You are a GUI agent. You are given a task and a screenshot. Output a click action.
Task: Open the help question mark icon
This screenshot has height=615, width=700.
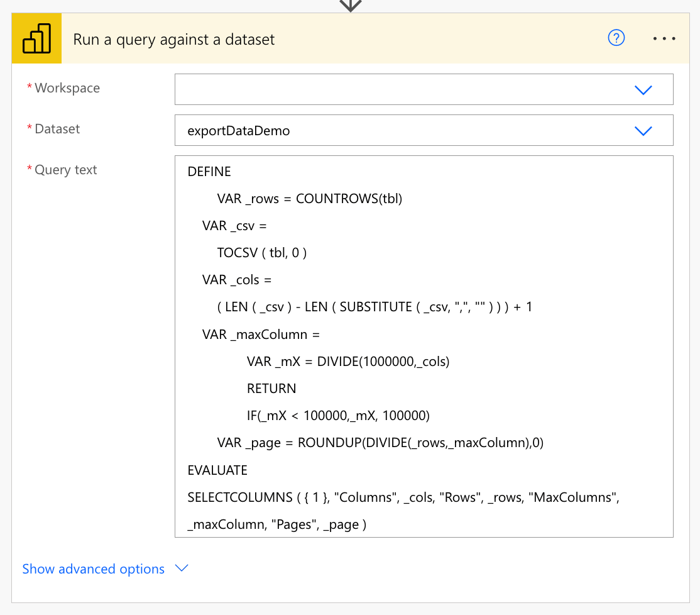616,38
